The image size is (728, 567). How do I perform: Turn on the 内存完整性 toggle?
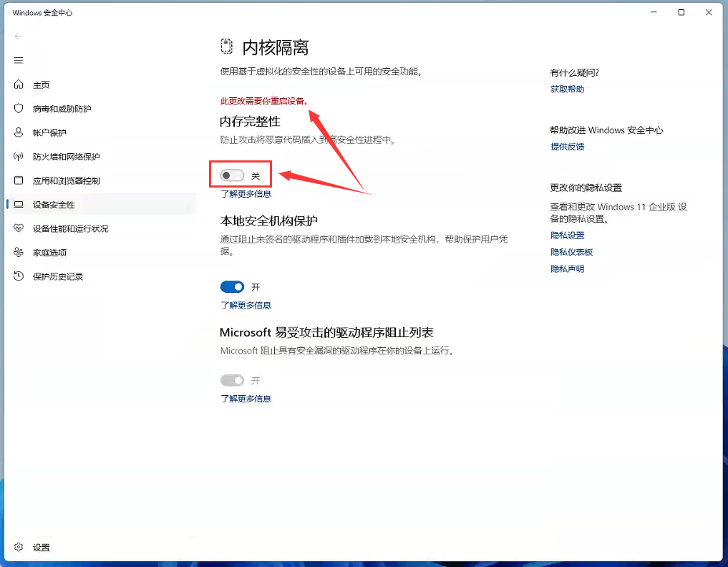click(232, 175)
